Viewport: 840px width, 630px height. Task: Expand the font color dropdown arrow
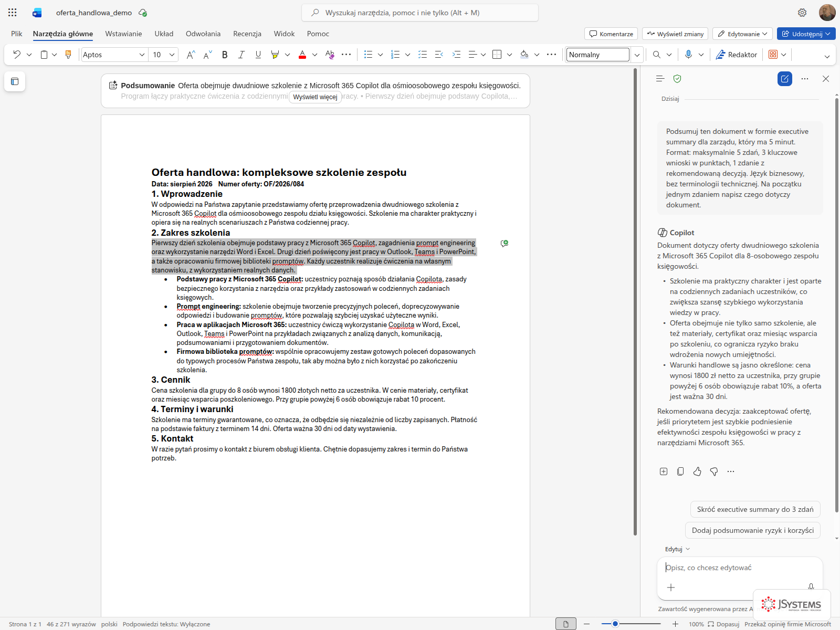click(314, 55)
